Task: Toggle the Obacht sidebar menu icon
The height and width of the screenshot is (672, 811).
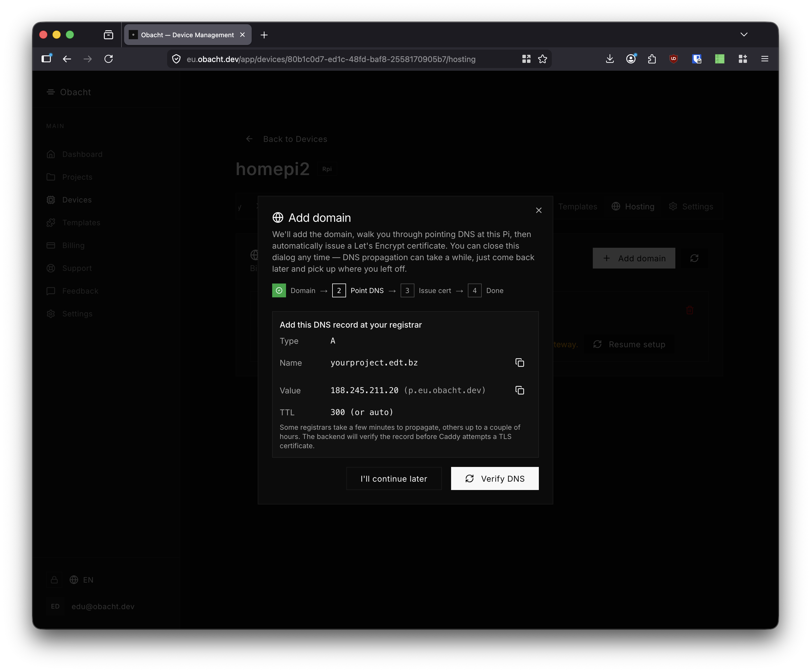Action: 51,92
